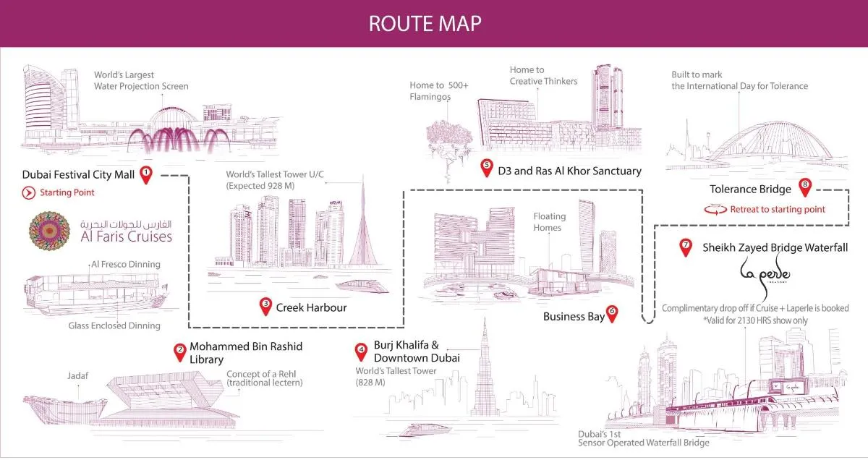Click map pin number 3 next to Creek Harbour
This screenshot has height=460, width=868.
[265, 307]
